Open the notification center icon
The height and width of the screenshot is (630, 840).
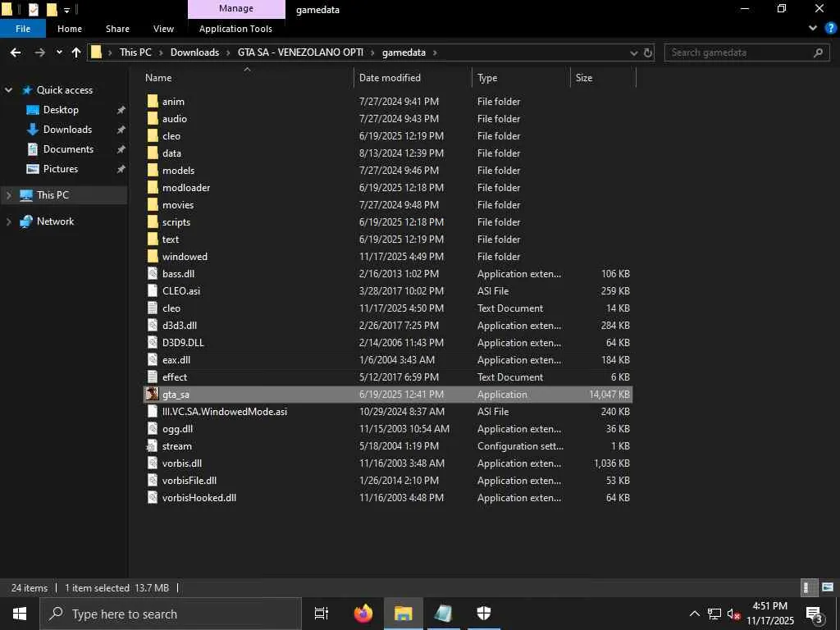point(815,614)
